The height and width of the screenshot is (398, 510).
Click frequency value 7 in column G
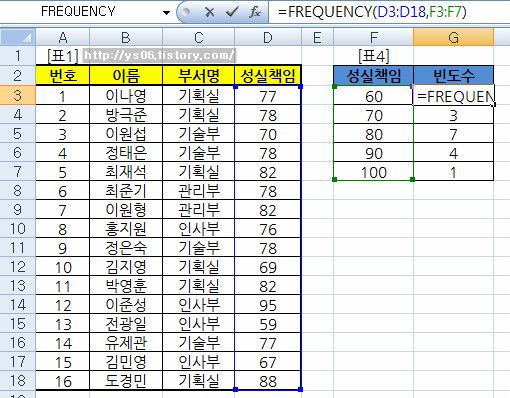(453, 134)
